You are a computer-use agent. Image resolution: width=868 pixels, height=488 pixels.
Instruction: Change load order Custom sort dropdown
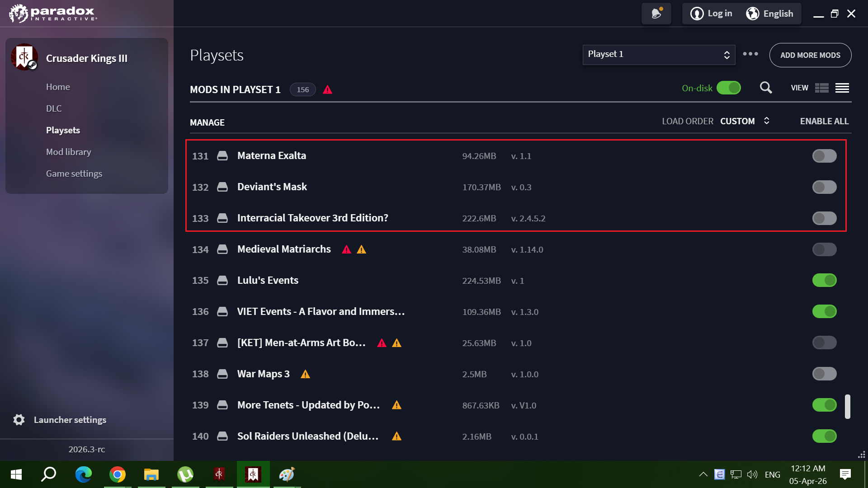coord(745,121)
